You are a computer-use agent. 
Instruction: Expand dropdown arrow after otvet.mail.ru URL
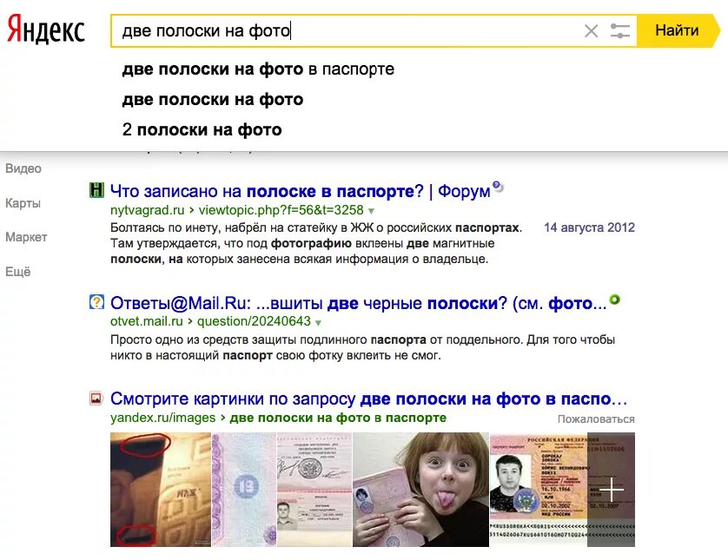pos(318,322)
